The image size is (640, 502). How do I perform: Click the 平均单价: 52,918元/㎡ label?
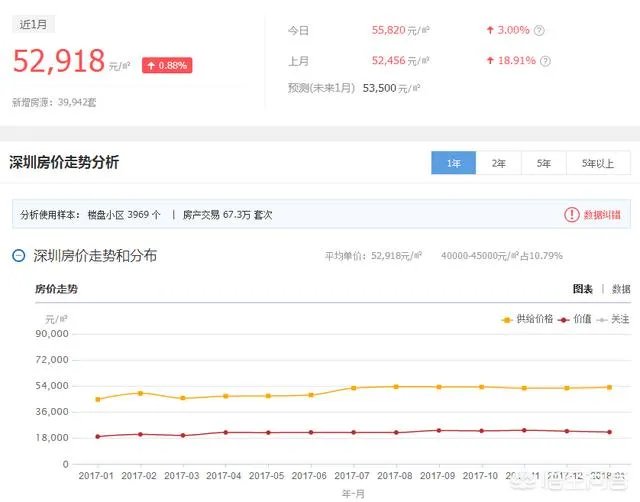pyautogui.click(x=373, y=256)
